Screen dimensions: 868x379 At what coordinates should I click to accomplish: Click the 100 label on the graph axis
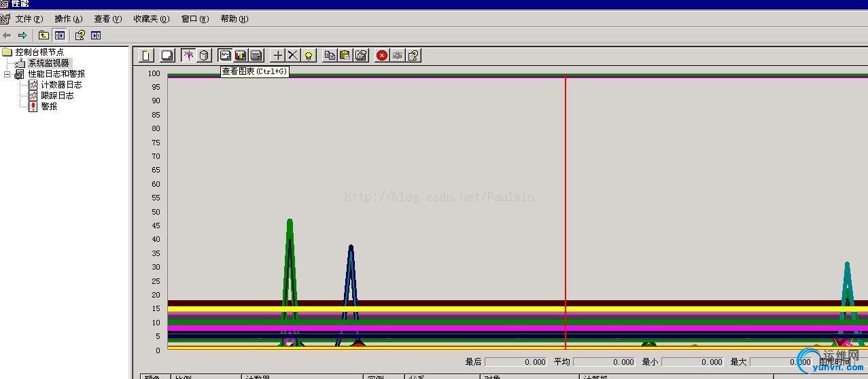coord(154,73)
